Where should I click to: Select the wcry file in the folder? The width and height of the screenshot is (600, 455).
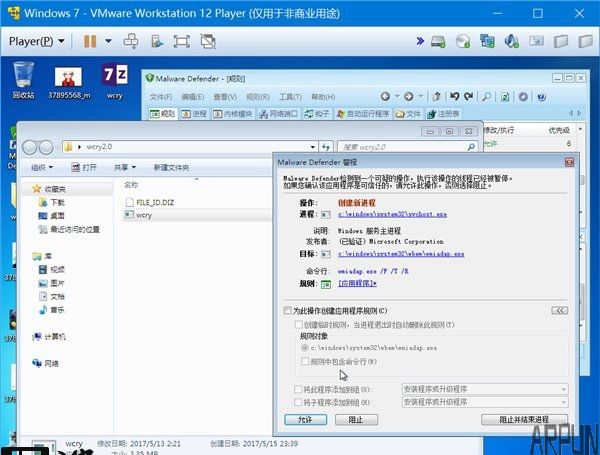(x=144, y=215)
